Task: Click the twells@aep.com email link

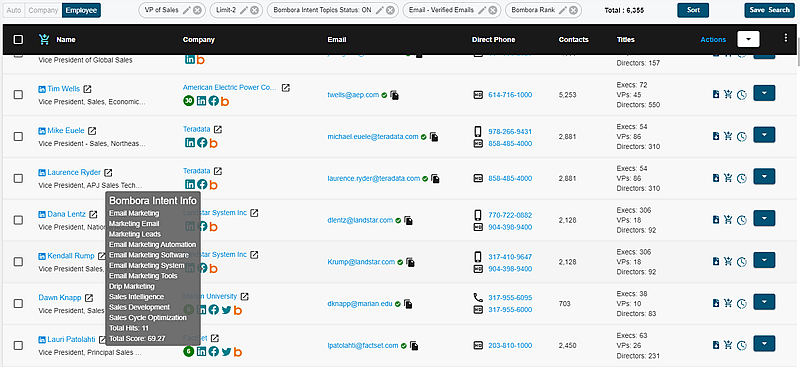Action: (353, 94)
